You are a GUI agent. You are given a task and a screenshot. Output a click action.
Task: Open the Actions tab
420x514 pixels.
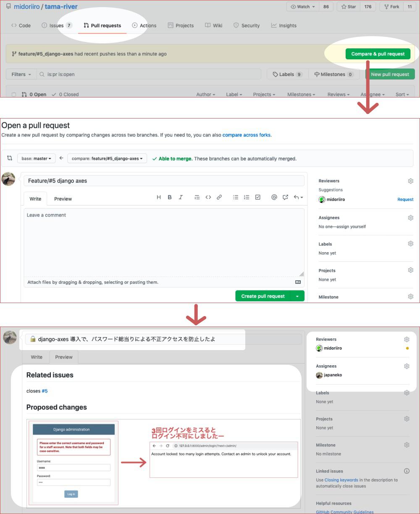point(144,26)
